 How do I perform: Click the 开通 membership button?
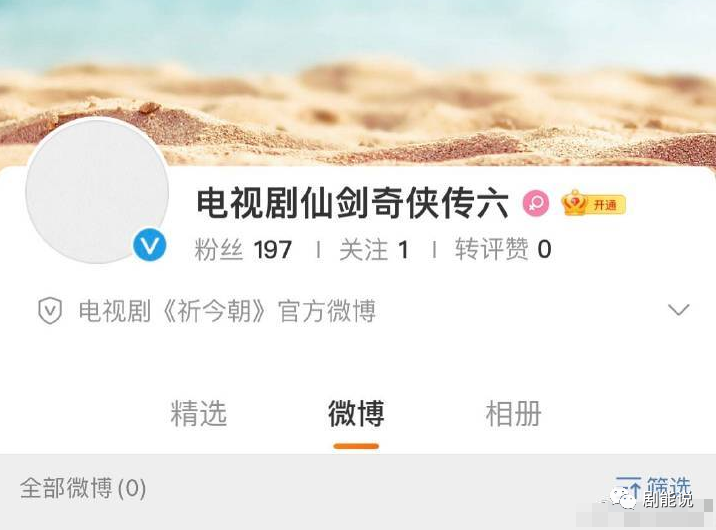pyautogui.click(x=605, y=205)
